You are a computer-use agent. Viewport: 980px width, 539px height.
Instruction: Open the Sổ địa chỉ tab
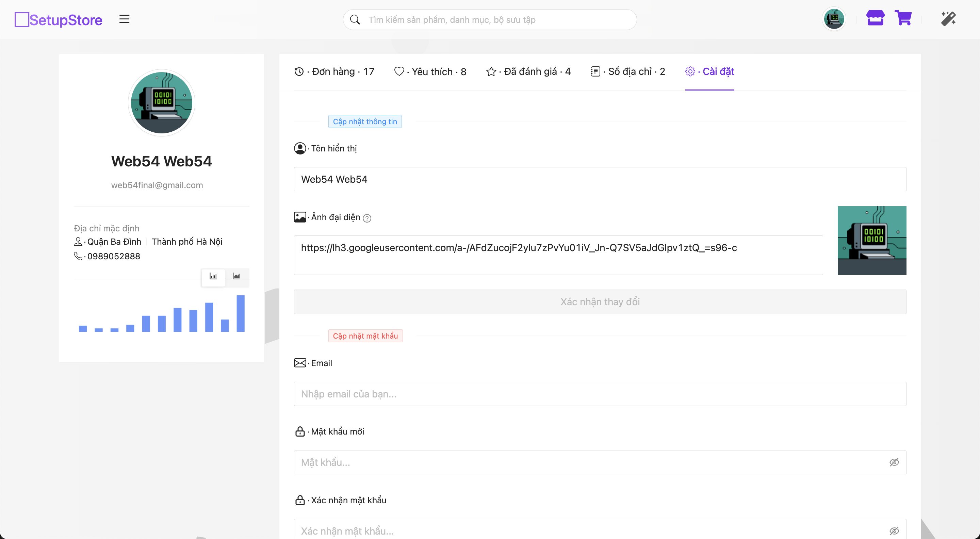[x=628, y=71]
